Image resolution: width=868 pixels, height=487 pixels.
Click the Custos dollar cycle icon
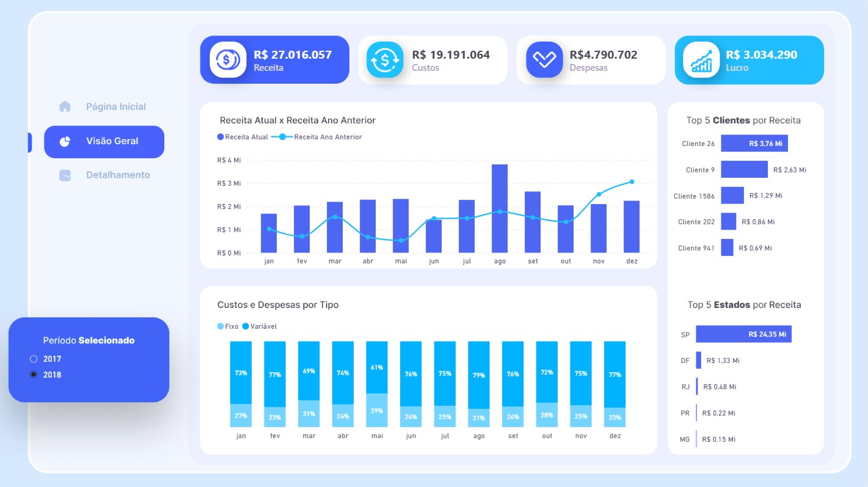(385, 60)
